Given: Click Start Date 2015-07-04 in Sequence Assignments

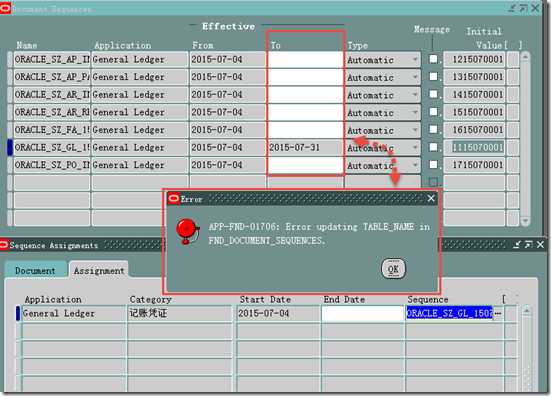Looking at the screenshot, I should (x=278, y=313).
